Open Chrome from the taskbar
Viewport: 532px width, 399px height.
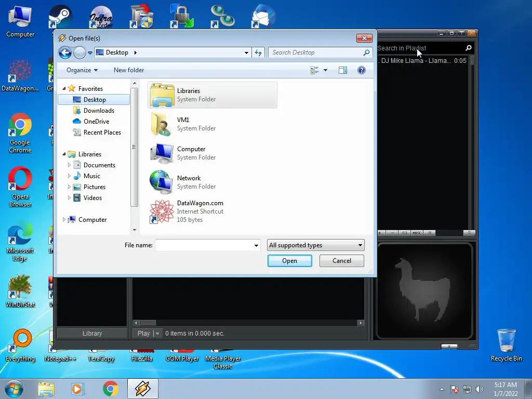110,389
